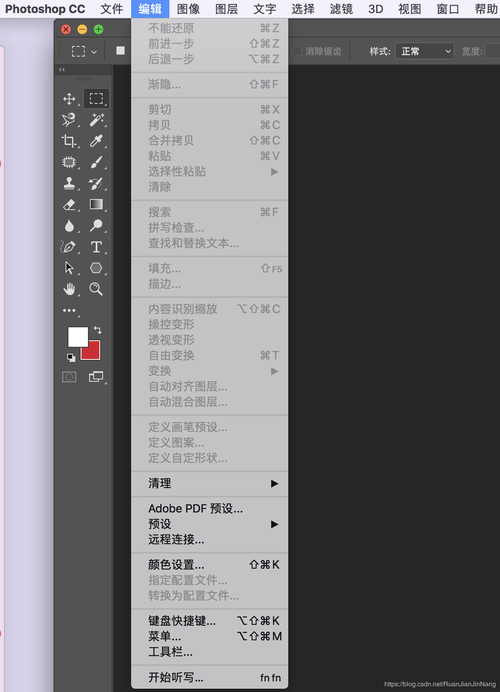This screenshot has width=500, height=692.
Task: Collapse the tools panel with double arrows
Action: 62,70
